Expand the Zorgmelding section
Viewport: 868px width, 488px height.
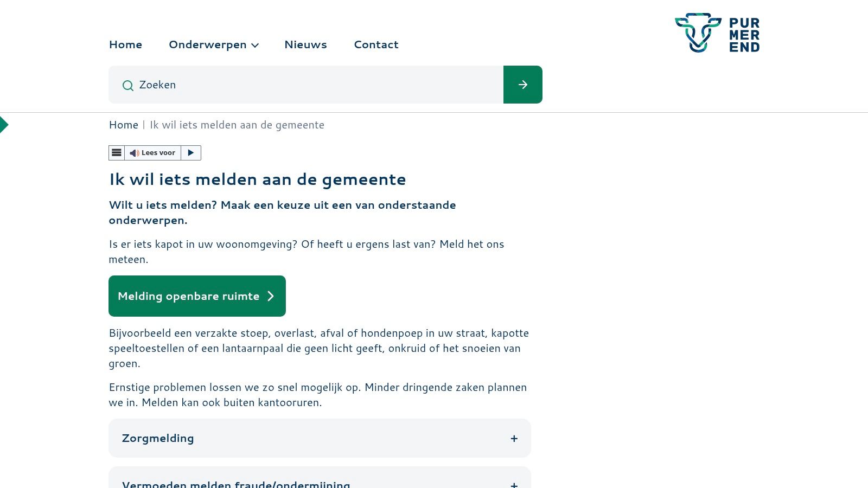320,438
